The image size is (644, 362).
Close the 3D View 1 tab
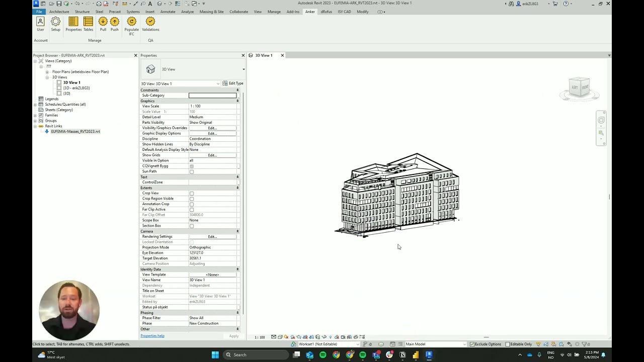pyautogui.click(x=282, y=55)
